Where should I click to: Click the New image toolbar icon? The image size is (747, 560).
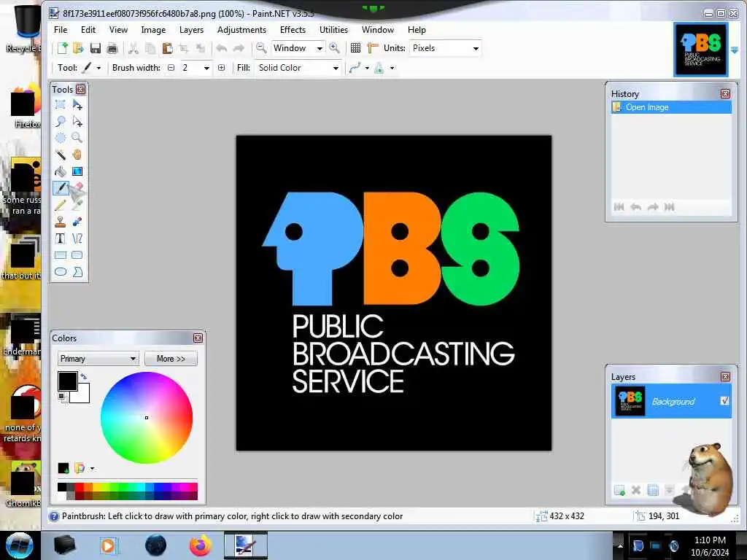coord(63,48)
